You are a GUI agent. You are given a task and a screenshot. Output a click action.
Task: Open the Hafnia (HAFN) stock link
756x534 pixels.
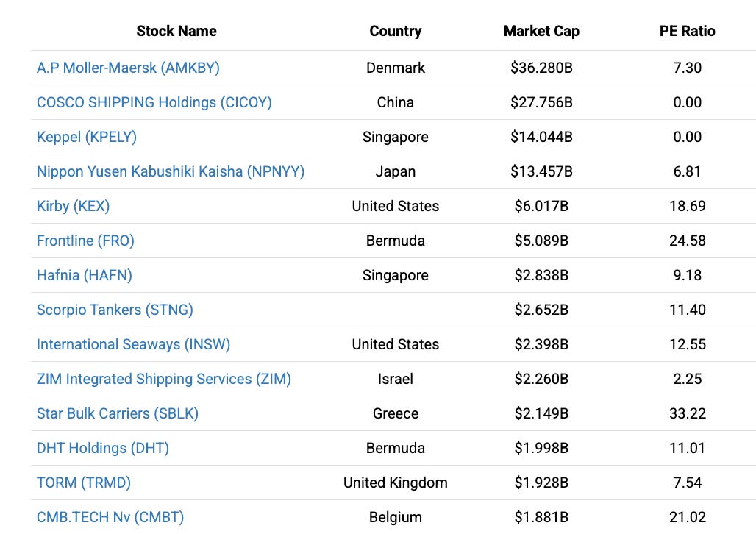coord(85,275)
